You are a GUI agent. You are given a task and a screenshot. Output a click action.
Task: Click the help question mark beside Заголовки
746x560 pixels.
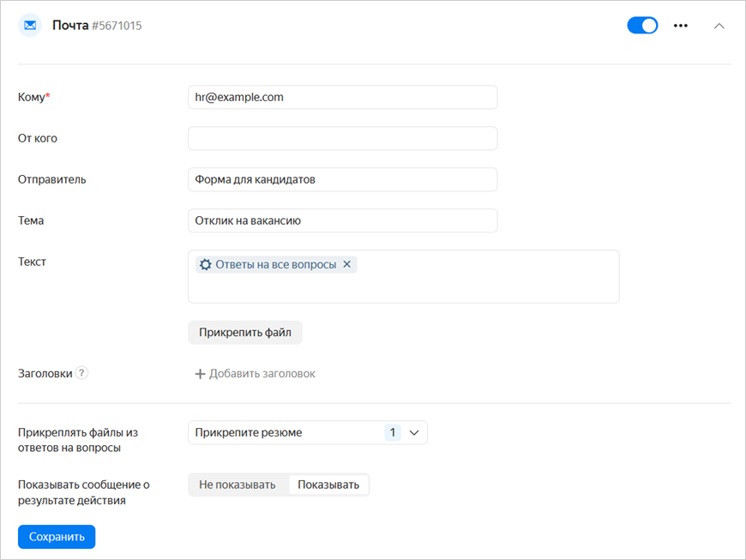click(81, 373)
